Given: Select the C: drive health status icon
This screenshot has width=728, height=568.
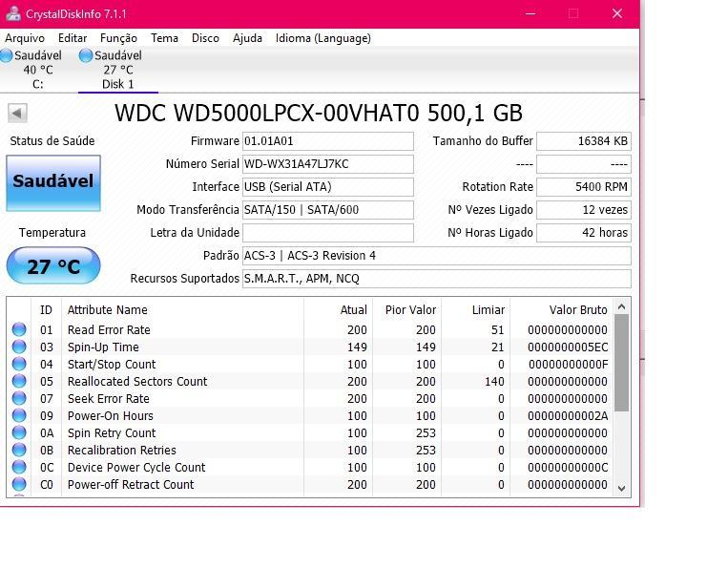Looking at the screenshot, I should [7, 55].
